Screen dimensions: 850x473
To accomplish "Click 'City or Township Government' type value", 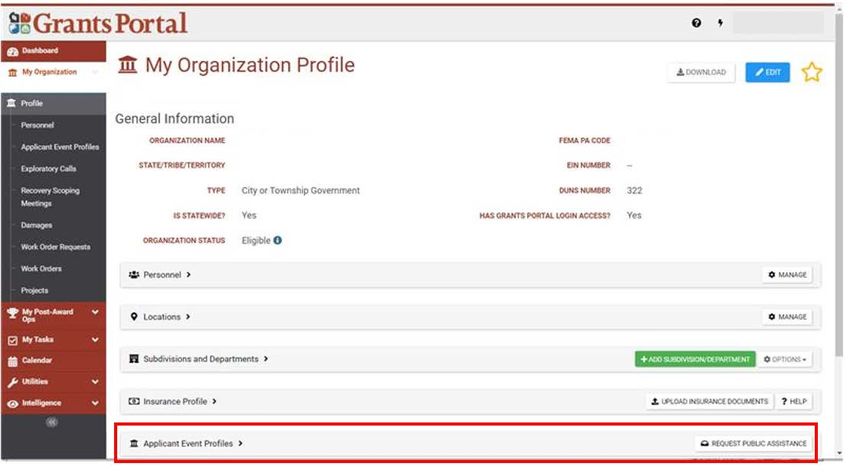I will click(301, 190).
